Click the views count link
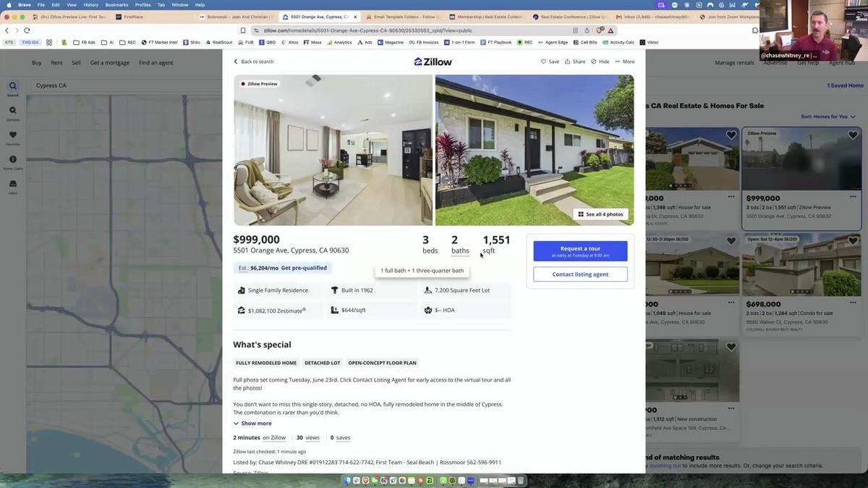 coord(312,437)
